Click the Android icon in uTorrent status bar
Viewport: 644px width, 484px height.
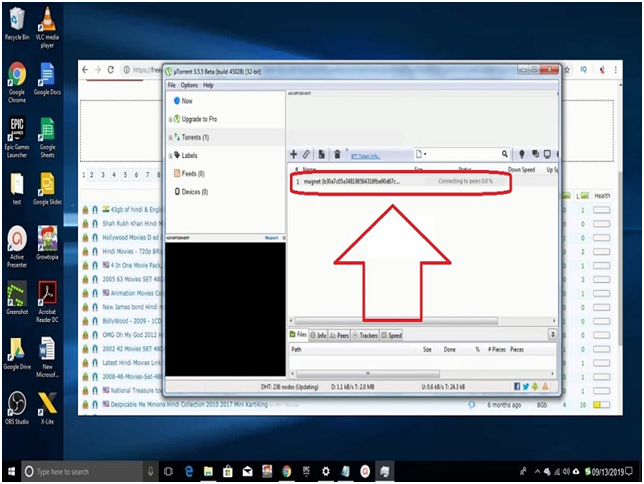coord(535,386)
